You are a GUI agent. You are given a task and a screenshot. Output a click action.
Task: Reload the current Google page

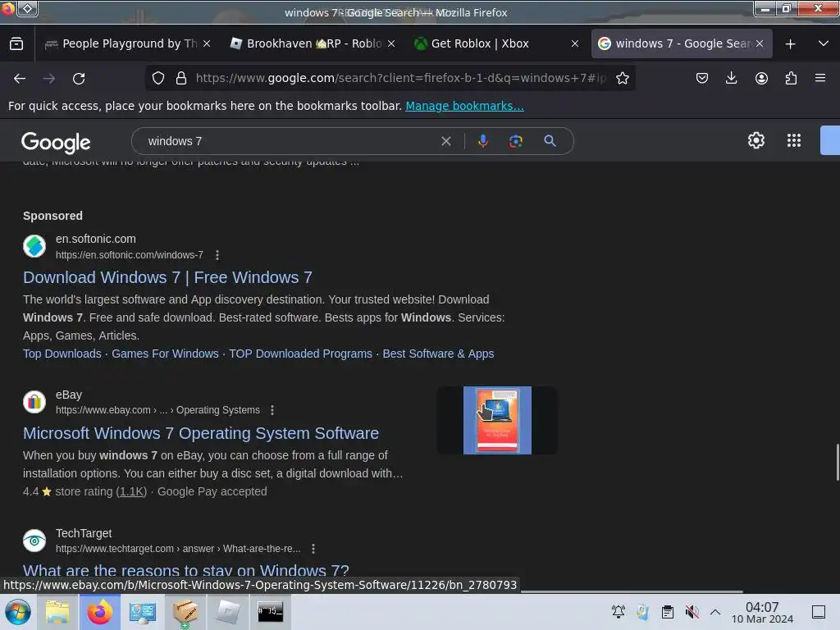(79, 78)
